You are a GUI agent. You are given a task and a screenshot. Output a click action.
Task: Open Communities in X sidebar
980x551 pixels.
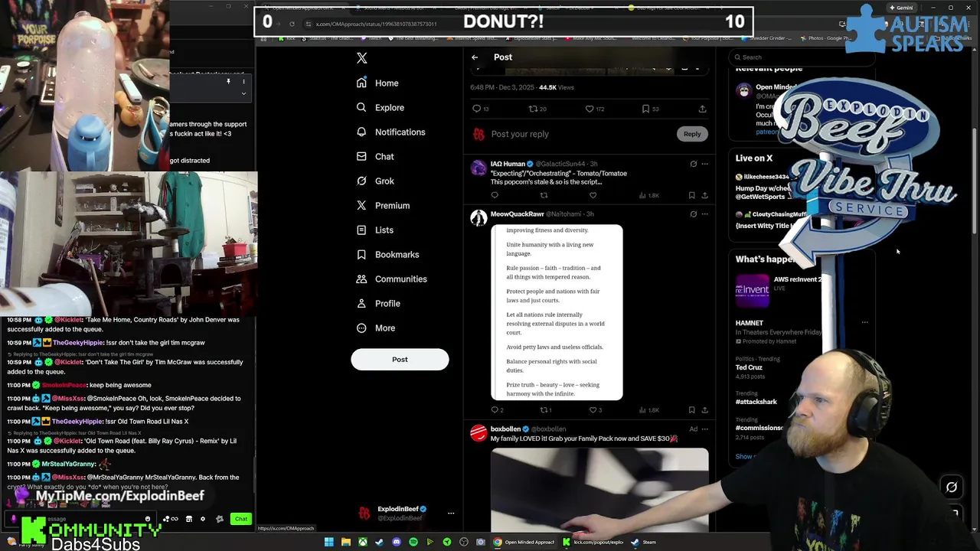click(x=391, y=279)
